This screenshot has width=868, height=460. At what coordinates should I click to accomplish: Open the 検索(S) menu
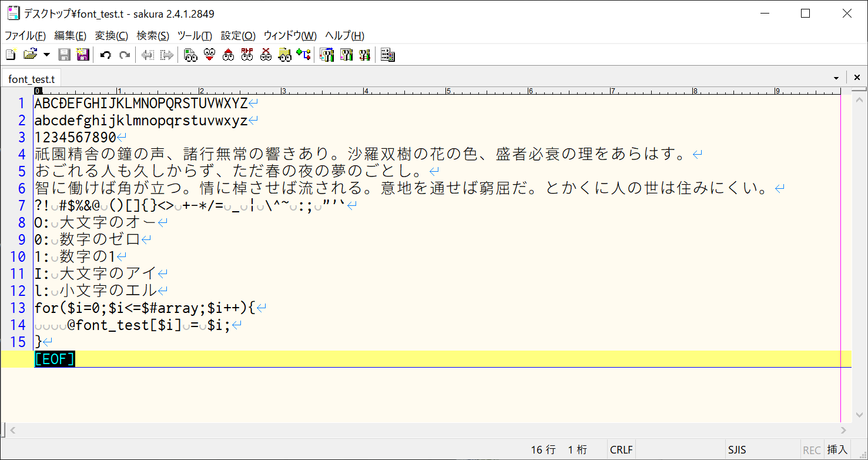(x=153, y=35)
